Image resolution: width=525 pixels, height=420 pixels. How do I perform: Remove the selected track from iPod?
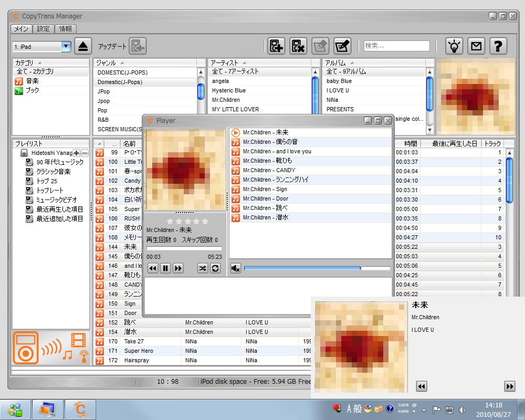point(298,46)
